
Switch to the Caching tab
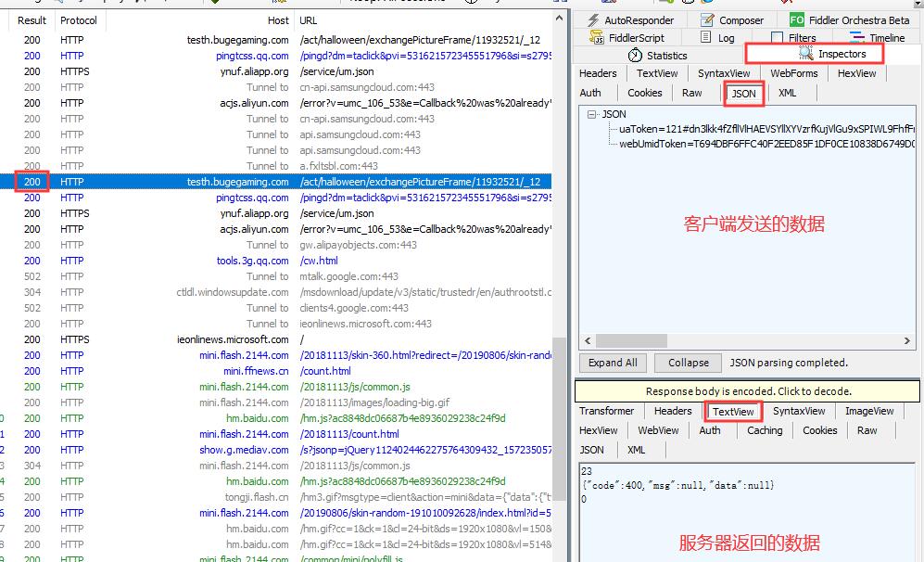[x=765, y=430]
